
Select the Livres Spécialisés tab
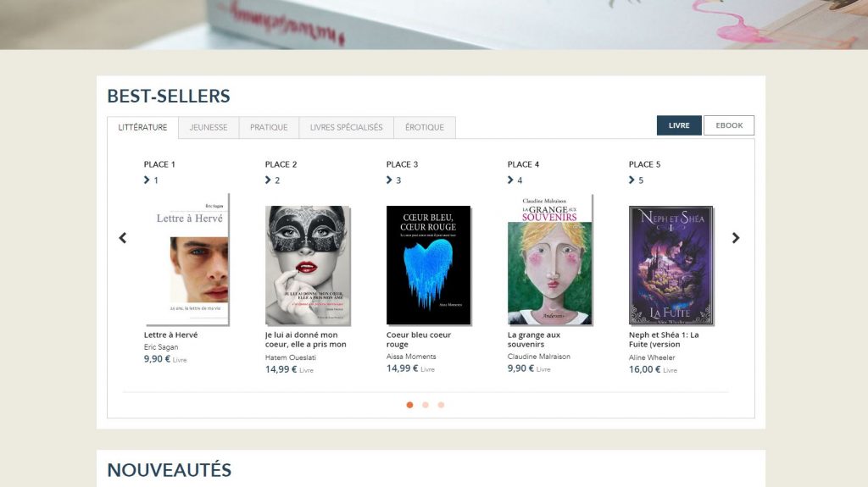click(x=347, y=127)
